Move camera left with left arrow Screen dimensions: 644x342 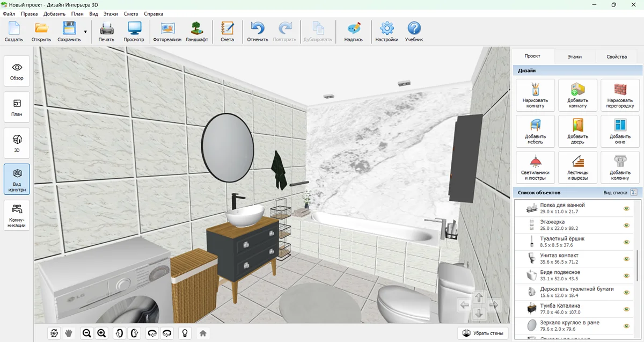(464, 305)
